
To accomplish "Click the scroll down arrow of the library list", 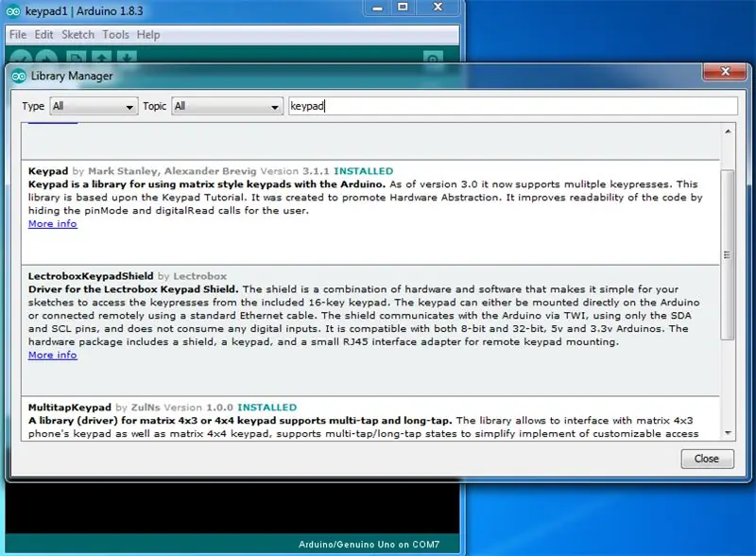I will [728, 433].
